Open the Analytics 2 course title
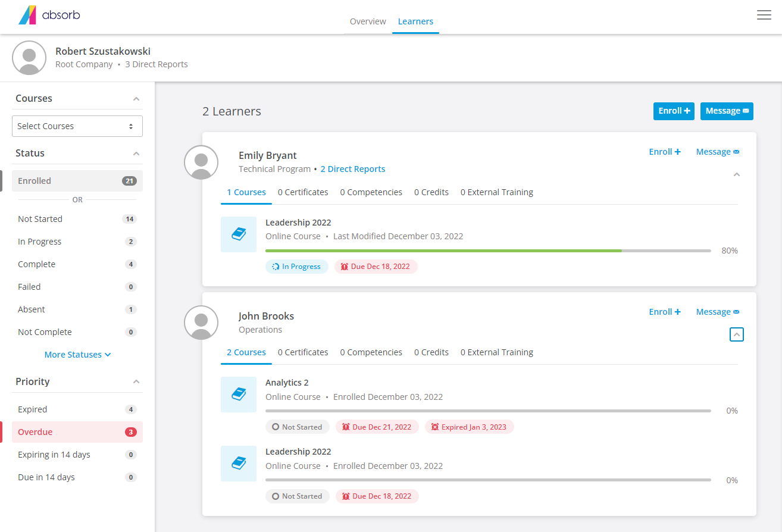Image resolution: width=782 pixels, height=532 pixels. [x=287, y=383]
